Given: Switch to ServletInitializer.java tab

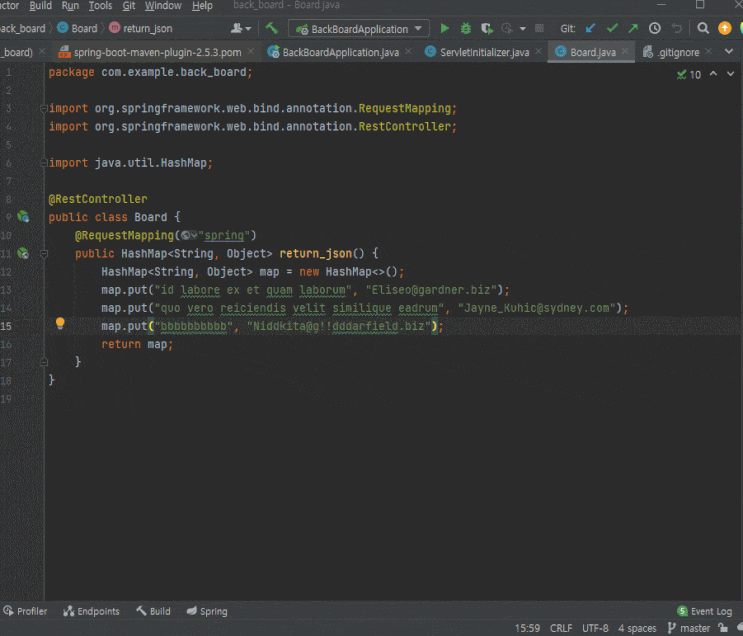Looking at the screenshot, I should (x=483, y=52).
